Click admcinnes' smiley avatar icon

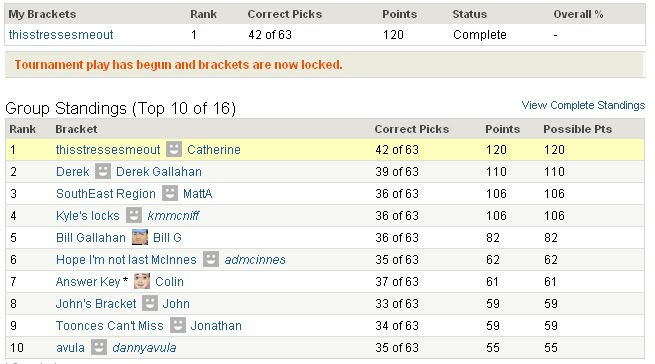point(211,259)
